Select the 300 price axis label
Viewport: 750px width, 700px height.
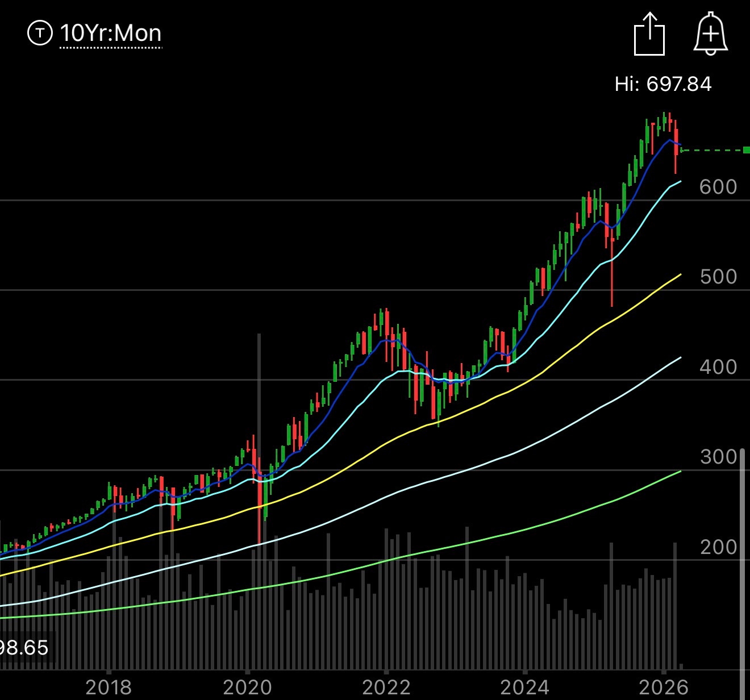tap(718, 457)
